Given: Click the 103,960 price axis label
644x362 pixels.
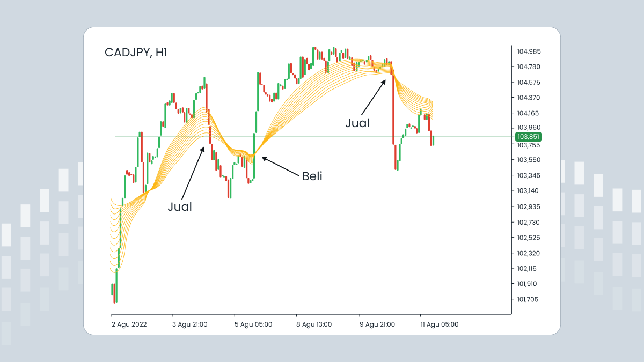Looking at the screenshot, I should [529, 128].
